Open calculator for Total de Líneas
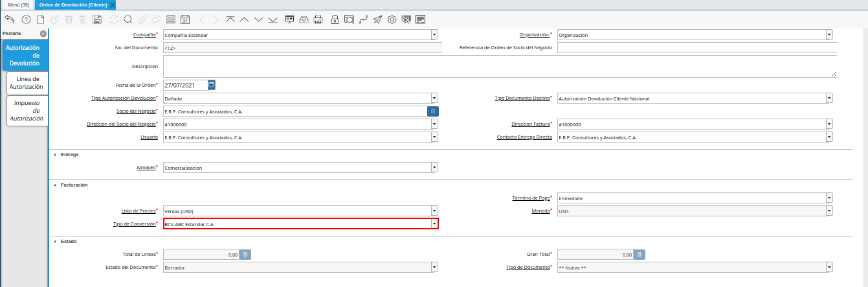The width and height of the screenshot is (868, 287). point(245,255)
